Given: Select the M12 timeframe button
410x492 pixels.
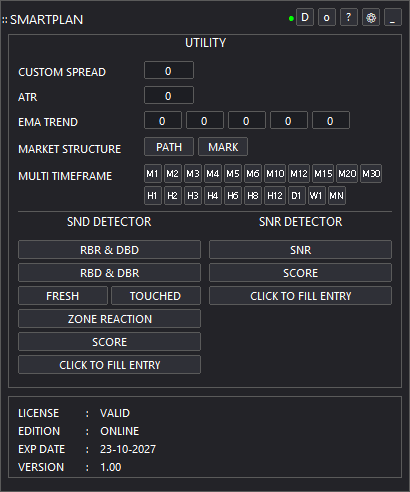Looking at the screenshot, I should pos(299,174).
